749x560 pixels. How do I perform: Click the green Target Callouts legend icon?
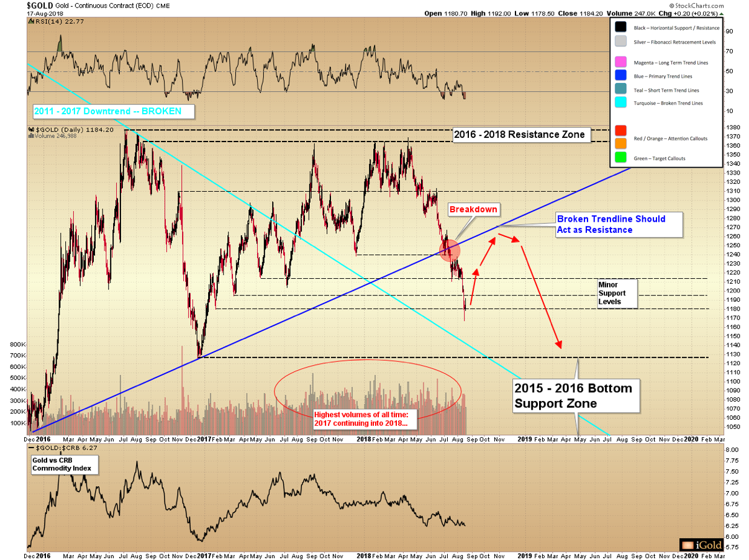[620, 156]
